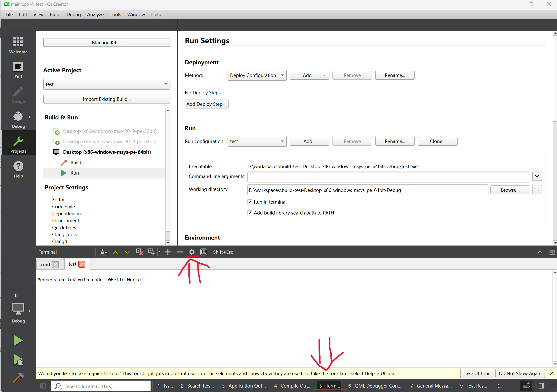The width and height of the screenshot is (557, 392).
Task: Reset working directory to default
Action: click(x=537, y=190)
